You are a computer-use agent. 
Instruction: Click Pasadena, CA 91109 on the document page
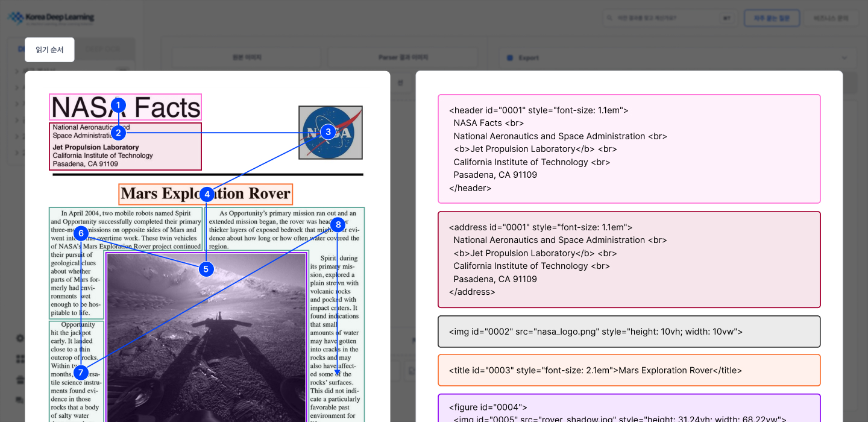click(x=86, y=164)
